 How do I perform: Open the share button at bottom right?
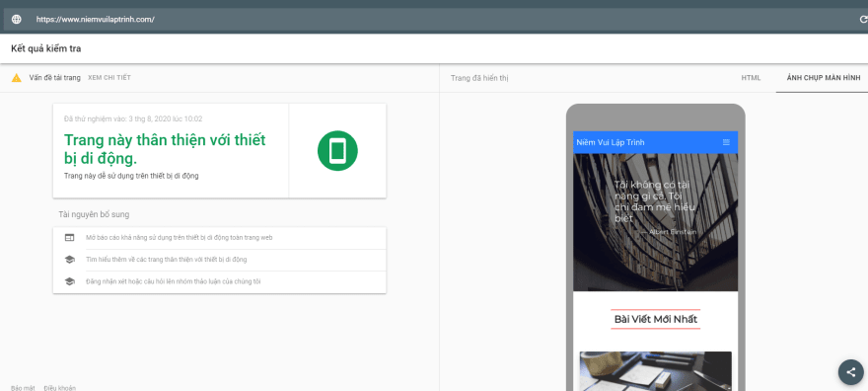click(x=851, y=372)
